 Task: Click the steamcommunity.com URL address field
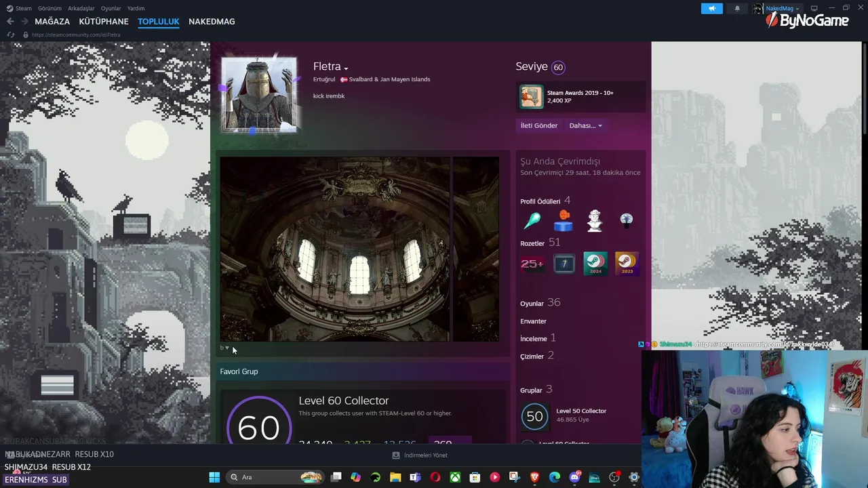coord(76,35)
